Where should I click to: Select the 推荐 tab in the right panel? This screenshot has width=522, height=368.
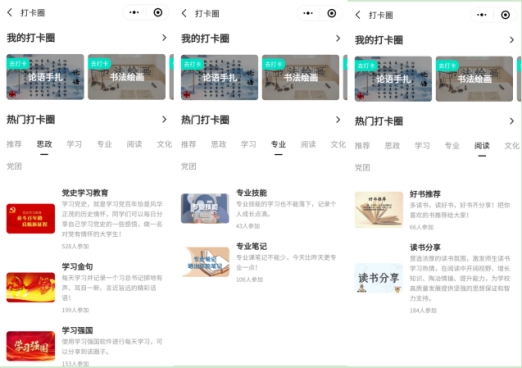tap(362, 146)
